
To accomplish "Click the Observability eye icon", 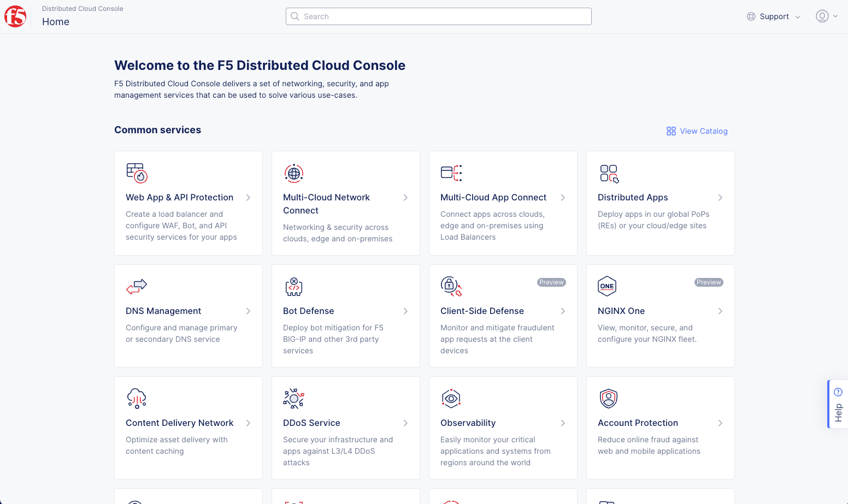I will (x=451, y=399).
